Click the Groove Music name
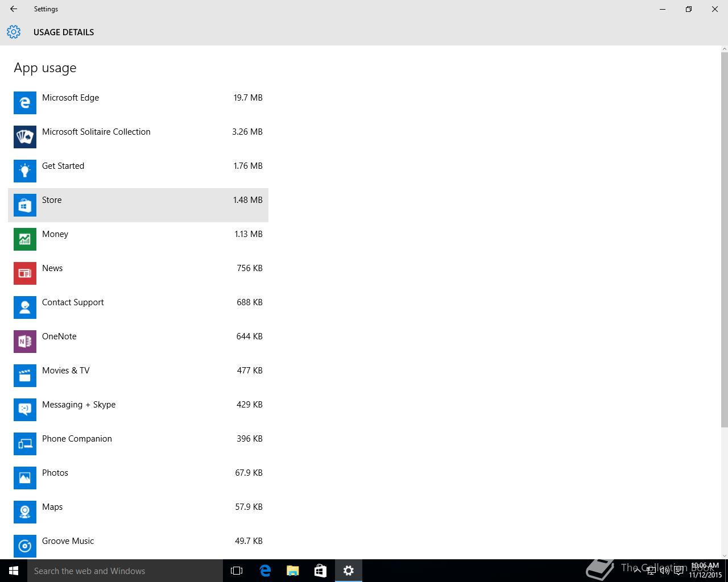 [x=68, y=541]
